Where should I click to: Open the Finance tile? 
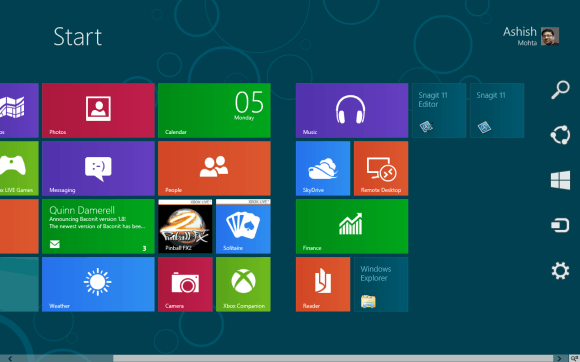tap(352, 226)
